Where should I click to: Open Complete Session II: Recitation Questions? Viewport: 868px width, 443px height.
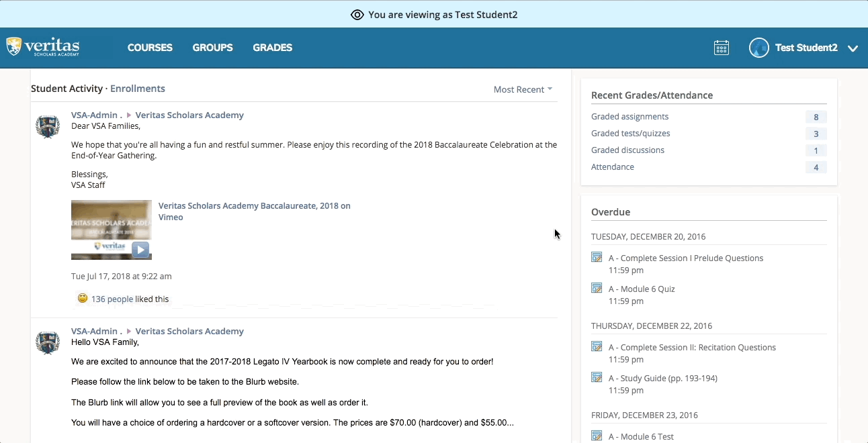click(692, 348)
